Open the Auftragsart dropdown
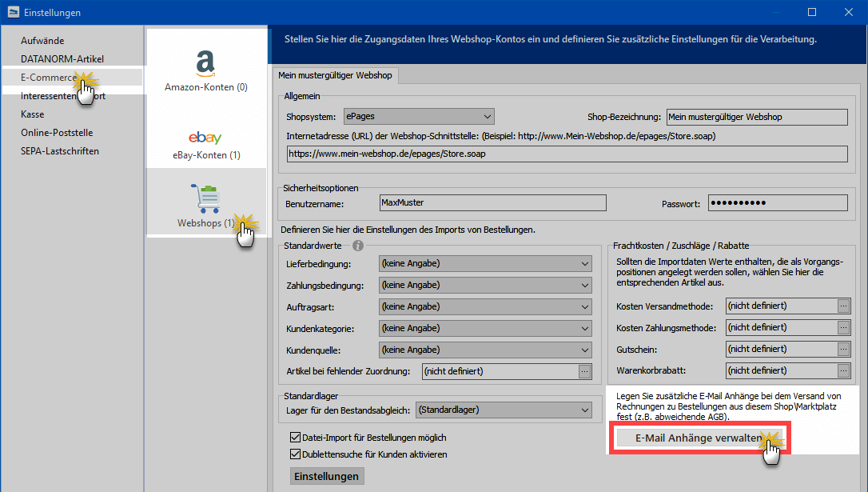 tap(485, 307)
